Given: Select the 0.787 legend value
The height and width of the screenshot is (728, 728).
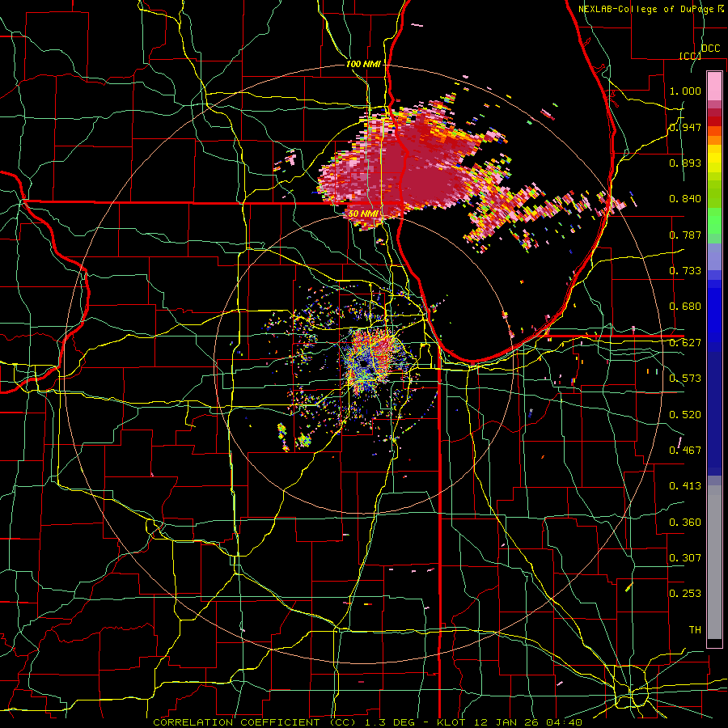Looking at the screenshot, I should pos(685,235).
